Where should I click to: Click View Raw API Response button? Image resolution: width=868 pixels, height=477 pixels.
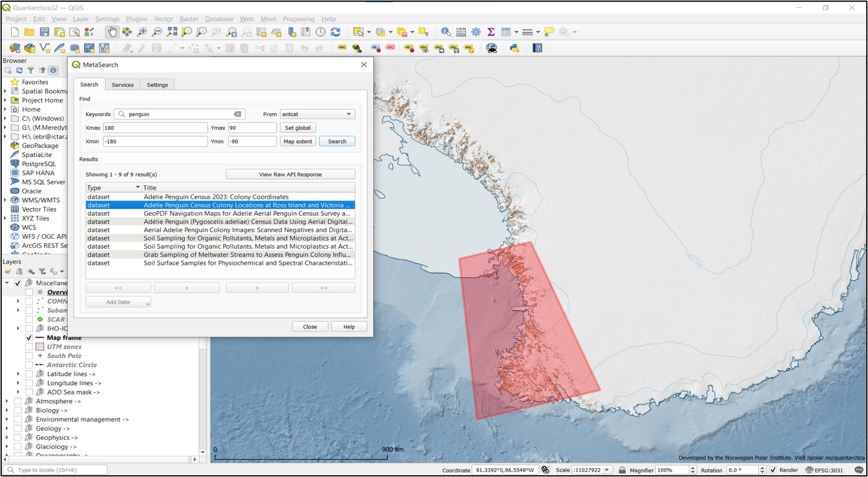click(290, 175)
